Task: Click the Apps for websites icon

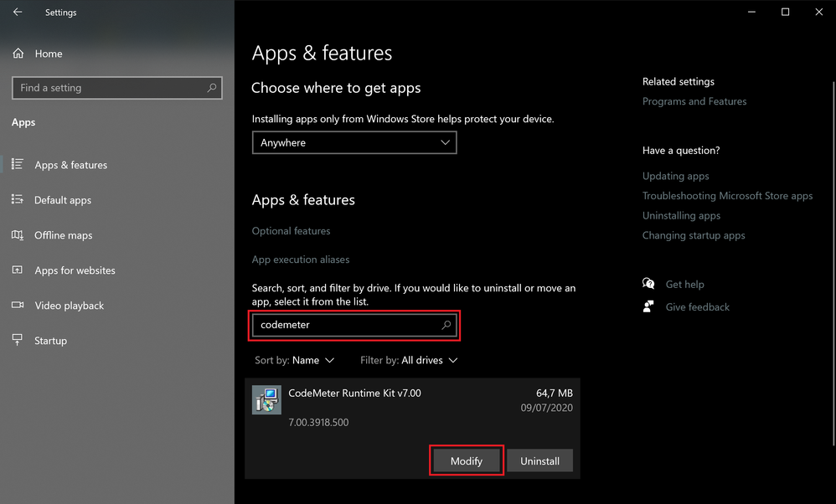Action: [17, 270]
